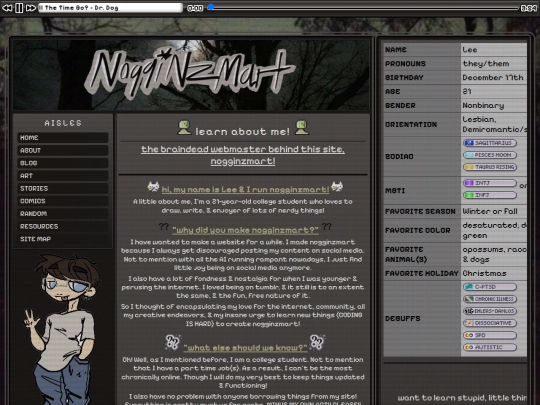Click the music progress slider handle
540x405 pixels.
click(211, 7)
